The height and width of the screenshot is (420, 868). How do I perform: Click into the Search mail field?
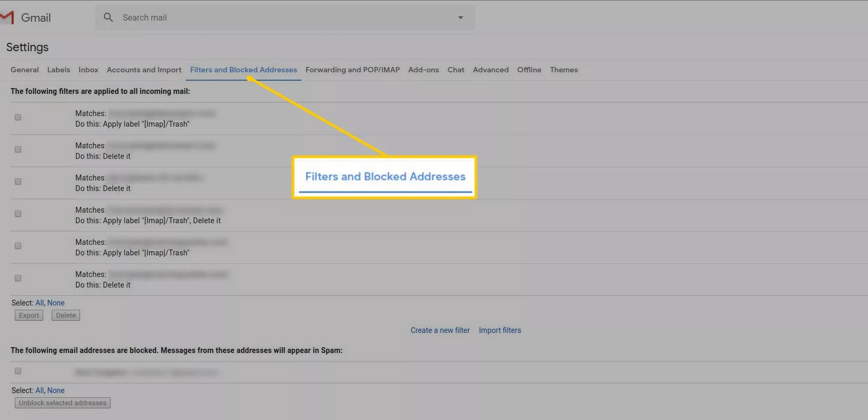pyautogui.click(x=285, y=17)
